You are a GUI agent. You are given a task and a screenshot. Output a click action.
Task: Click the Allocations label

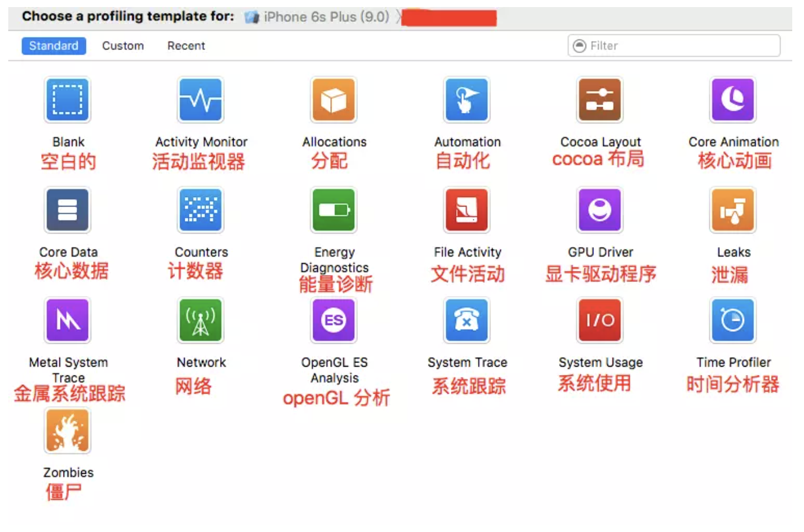coord(334,142)
